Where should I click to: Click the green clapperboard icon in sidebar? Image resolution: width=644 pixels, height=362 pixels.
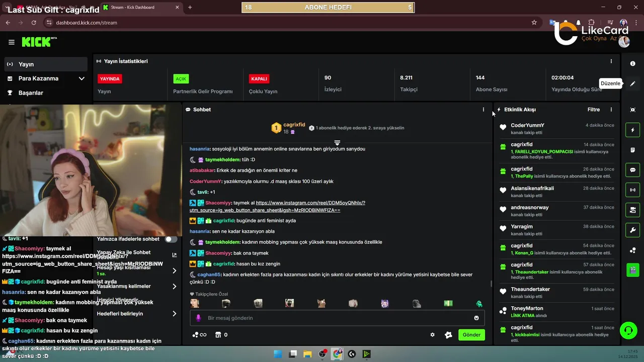point(633,270)
